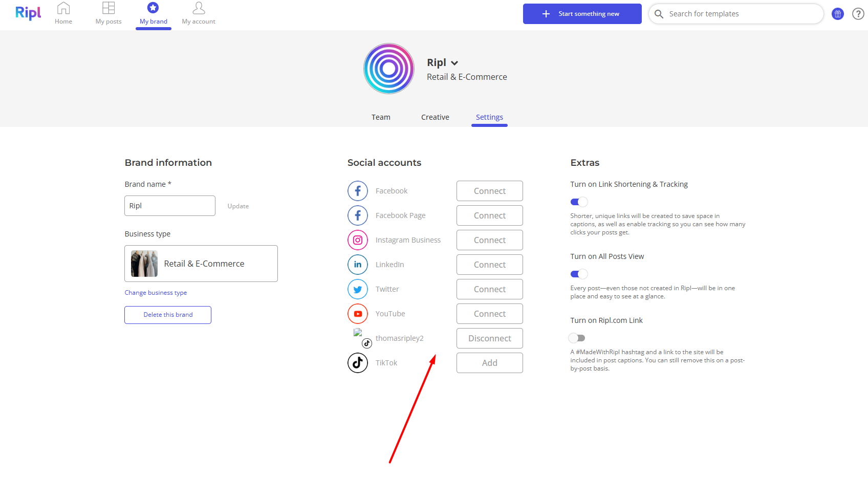Click the Turn on Ripl.com Link label
The height and width of the screenshot is (500, 868).
(x=606, y=320)
